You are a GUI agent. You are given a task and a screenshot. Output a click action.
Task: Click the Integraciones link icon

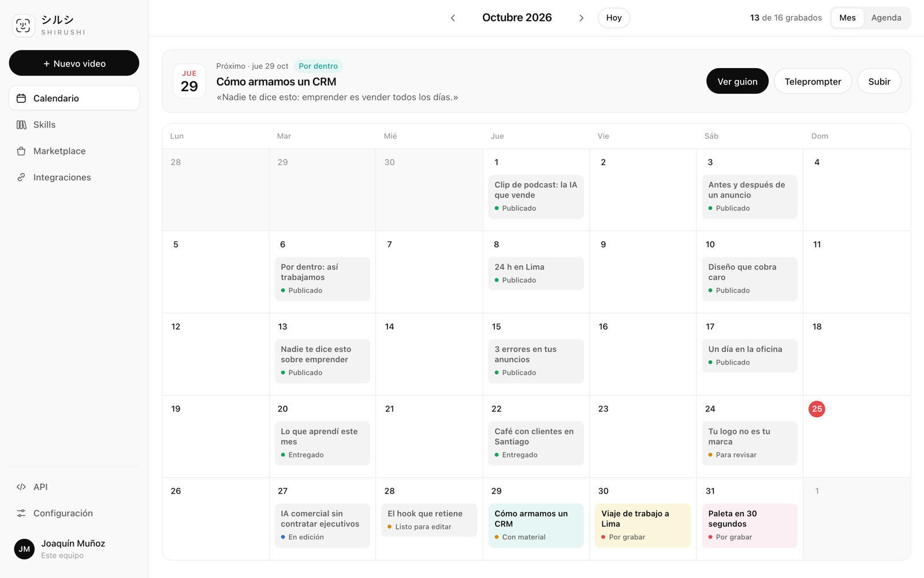[x=21, y=177]
